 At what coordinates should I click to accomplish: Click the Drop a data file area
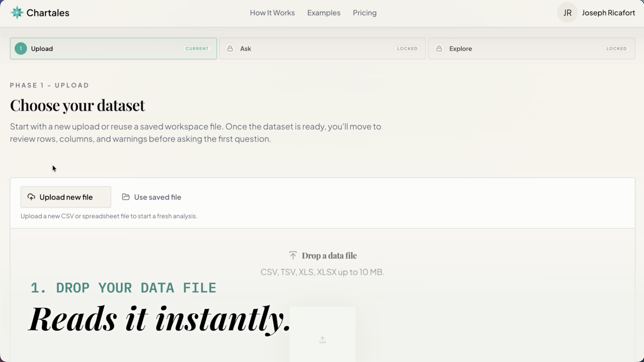(329, 256)
